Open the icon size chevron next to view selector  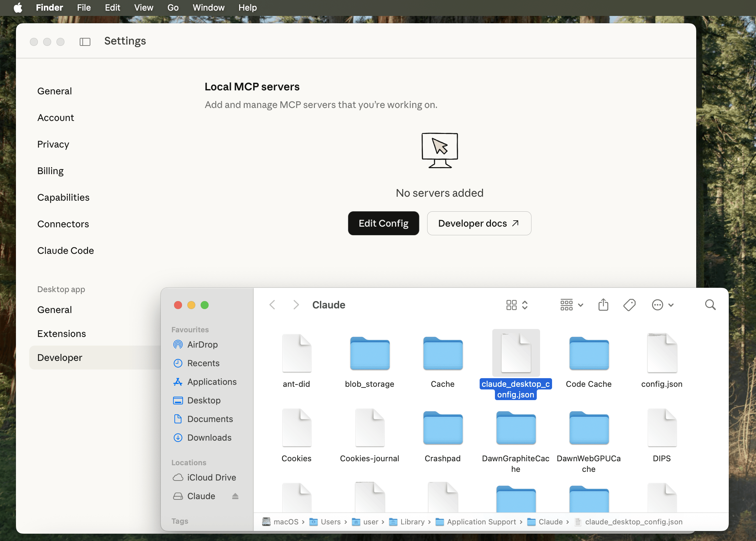(x=524, y=305)
